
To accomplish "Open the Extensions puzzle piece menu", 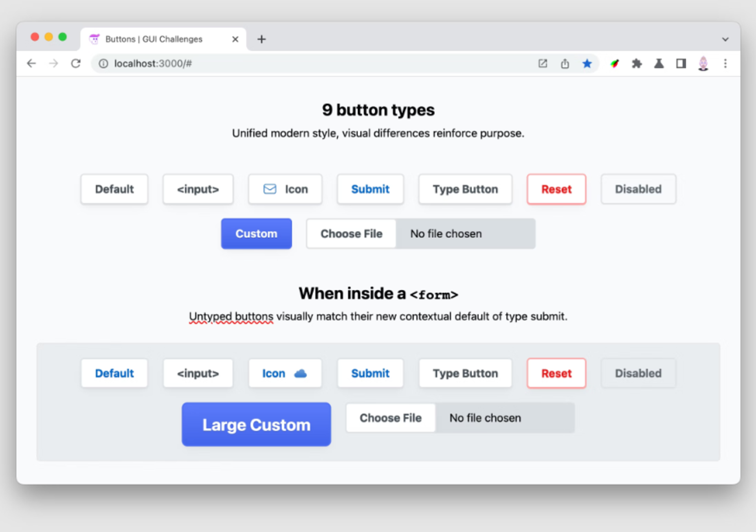I will click(637, 63).
